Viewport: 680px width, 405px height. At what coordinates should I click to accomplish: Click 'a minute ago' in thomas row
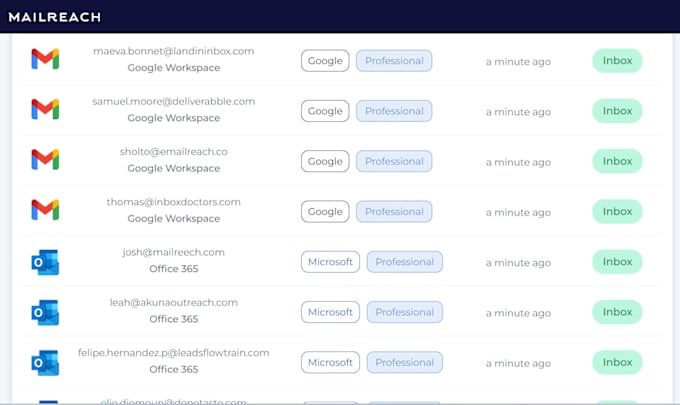point(518,212)
